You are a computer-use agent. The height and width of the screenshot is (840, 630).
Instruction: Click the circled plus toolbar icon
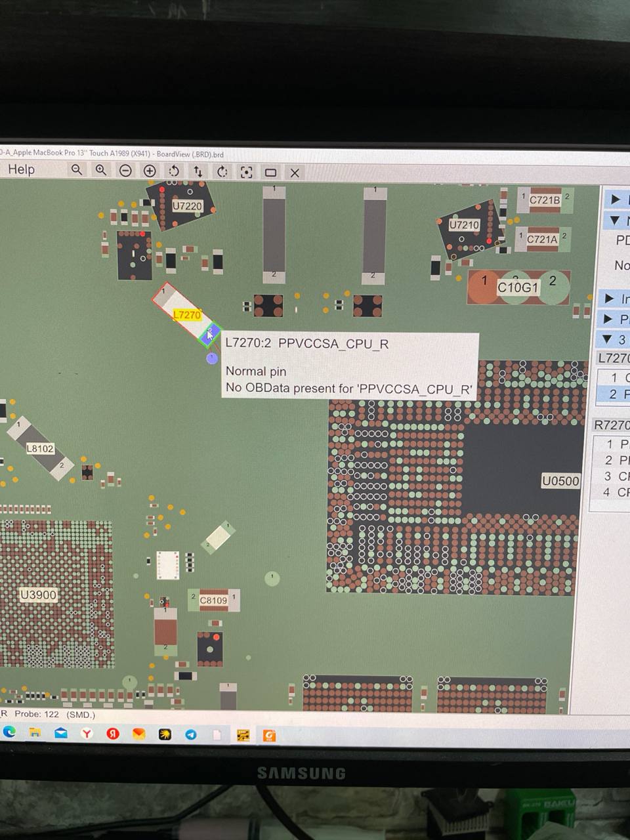click(x=150, y=171)
